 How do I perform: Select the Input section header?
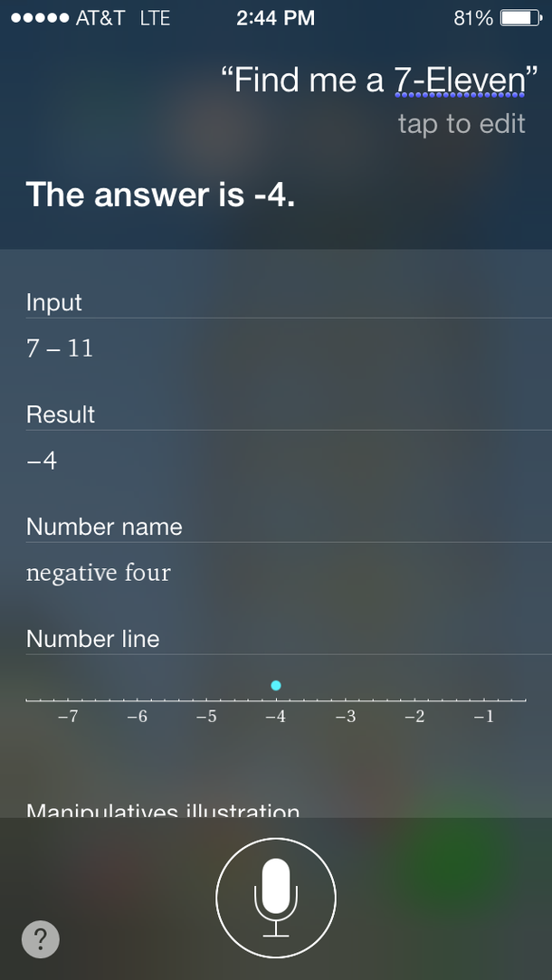[x=54, y=303]
